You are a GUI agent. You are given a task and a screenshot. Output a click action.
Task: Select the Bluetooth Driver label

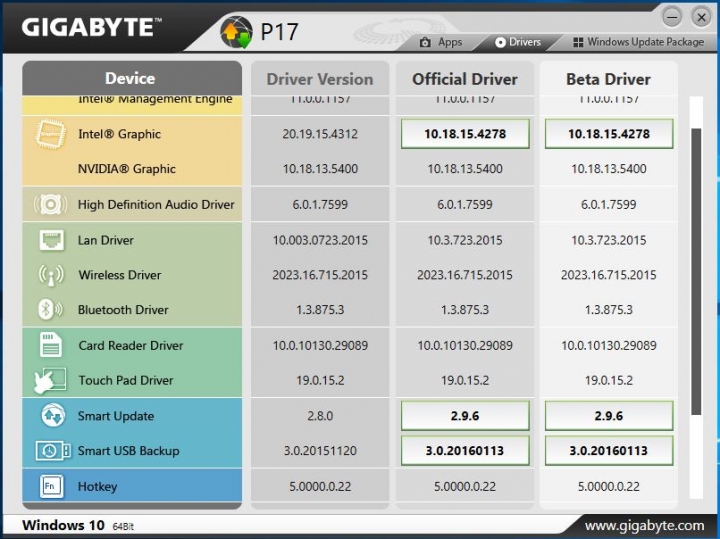[x=123, y=310]
